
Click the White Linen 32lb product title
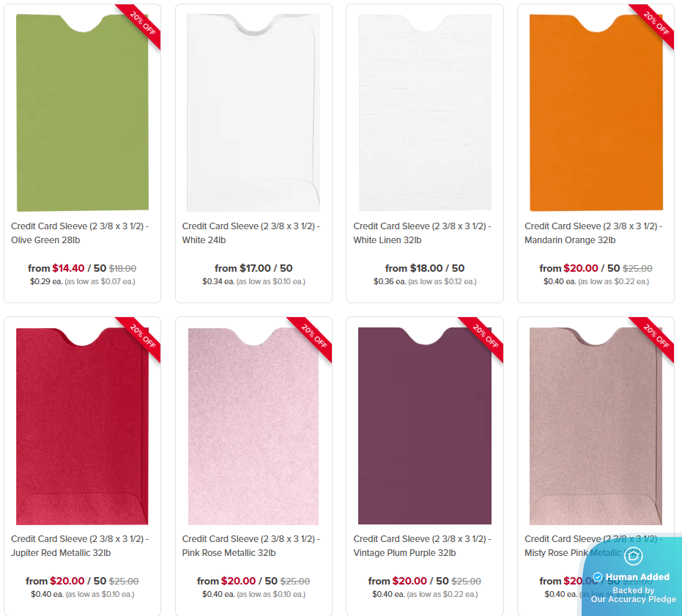(x=423, y=233)
